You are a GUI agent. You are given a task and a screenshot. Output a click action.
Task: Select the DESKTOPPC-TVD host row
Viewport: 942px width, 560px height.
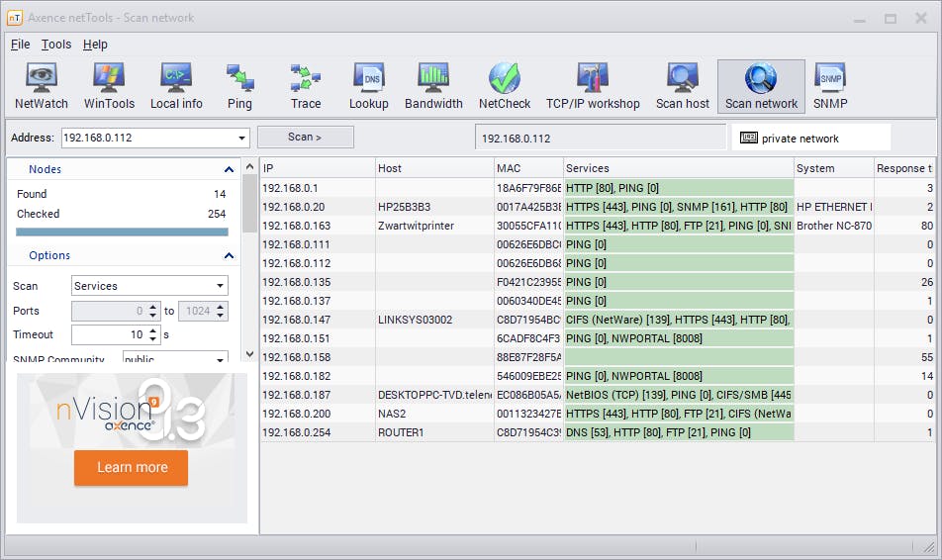coord(598,395)
